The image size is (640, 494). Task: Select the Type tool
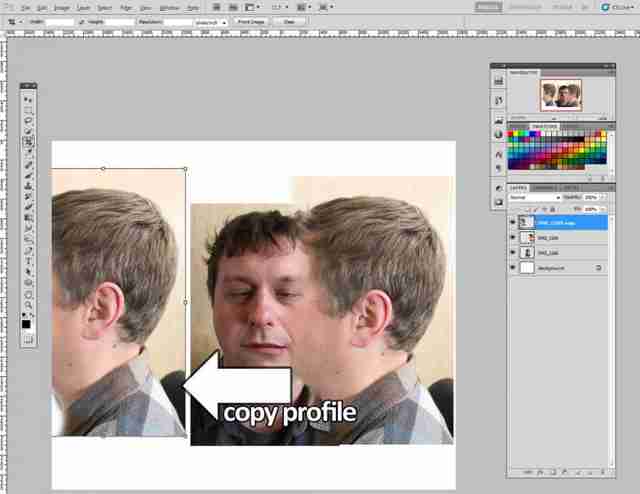point(28,261)
